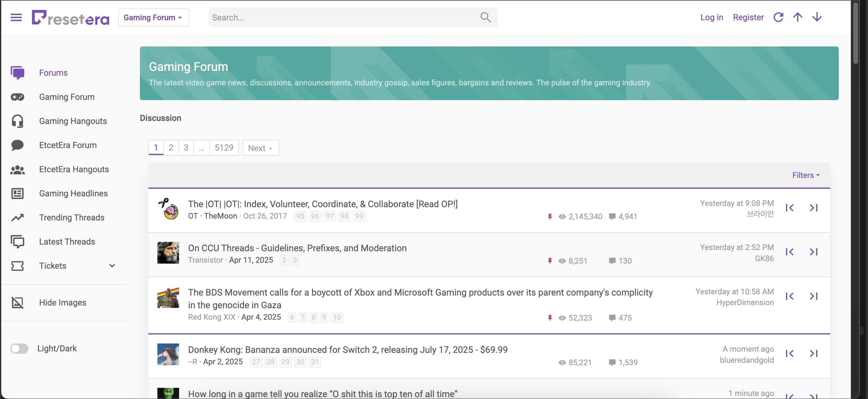
Task: Go to page 5129 in pagination
Action: (x=224, y=147)
